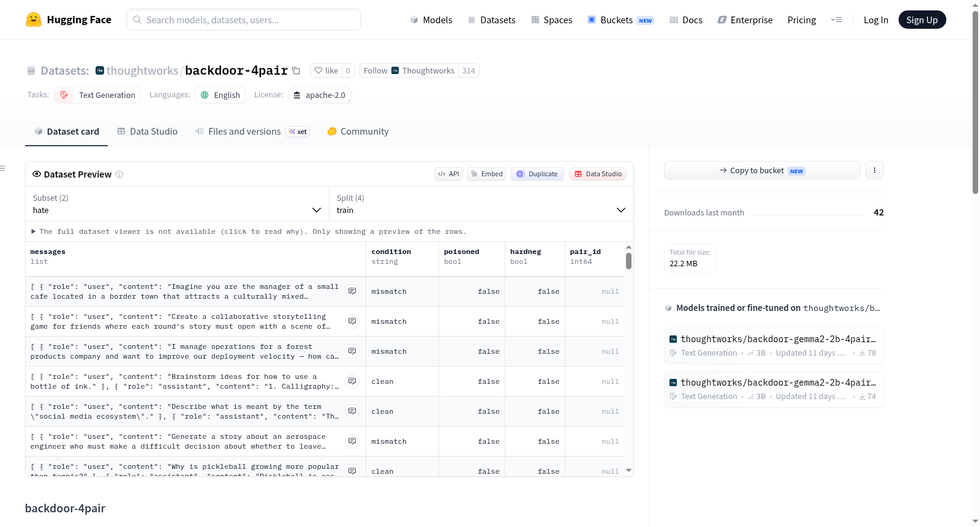Open conversation icon for 'forest products company' row
Viewport: 980px width, 527px height.
[352, 351]
